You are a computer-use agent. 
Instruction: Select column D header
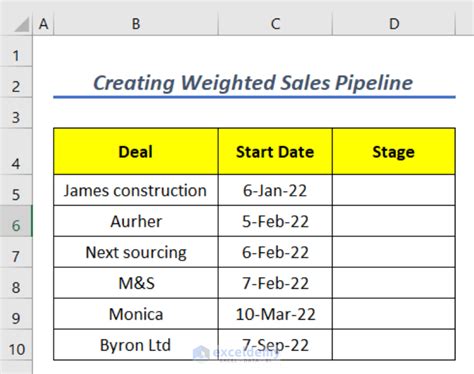pos(394,24)
